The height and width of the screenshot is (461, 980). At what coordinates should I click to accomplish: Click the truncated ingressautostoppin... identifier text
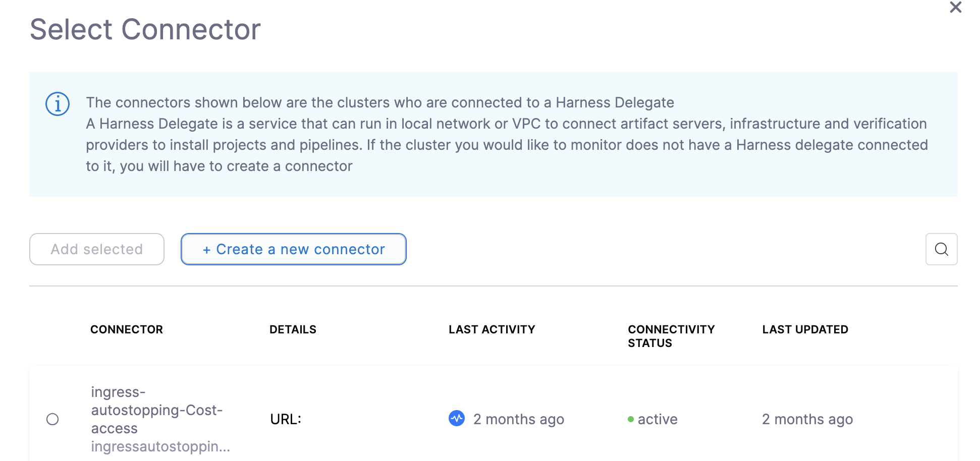point(160,446)
